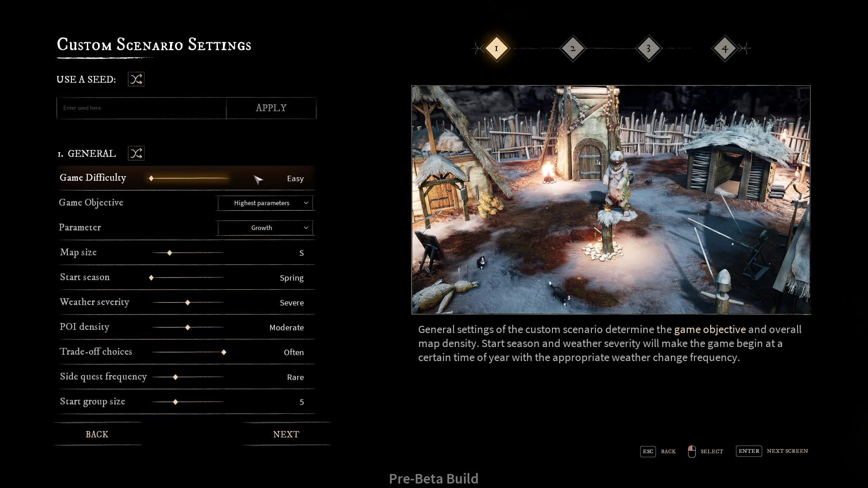Toggle the USE A SEED shuffle button

136,79
